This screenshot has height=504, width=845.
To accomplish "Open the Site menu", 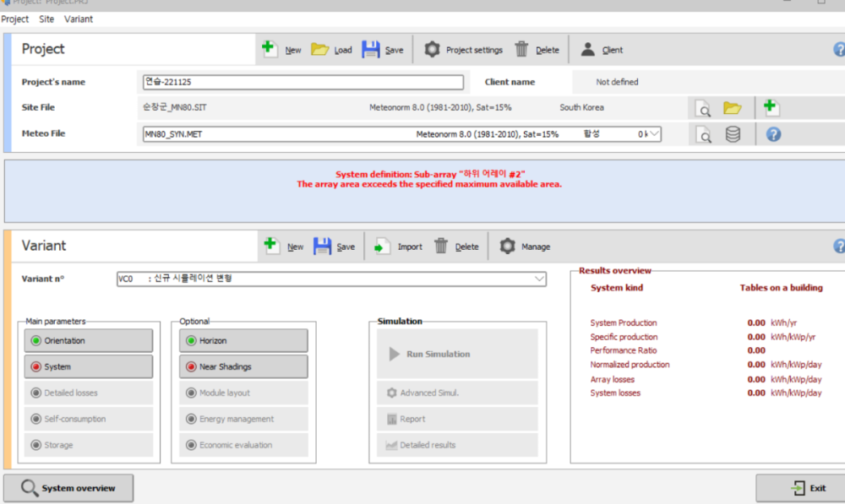I will pos(46,19).
